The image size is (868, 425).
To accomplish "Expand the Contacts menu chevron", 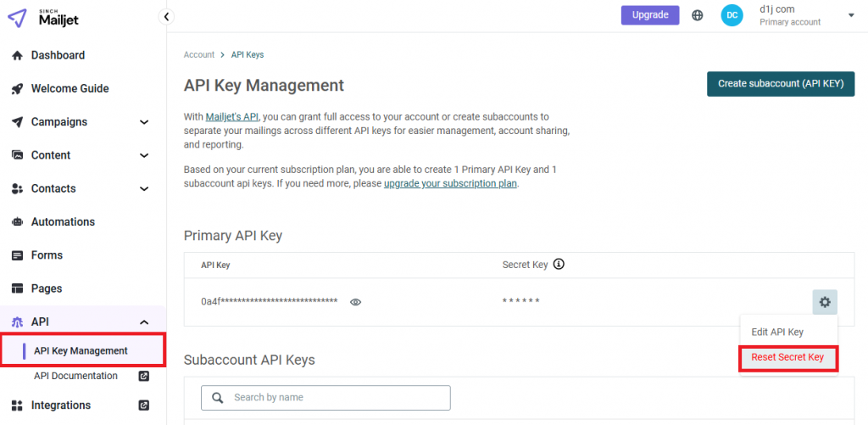I will (144, 188).
